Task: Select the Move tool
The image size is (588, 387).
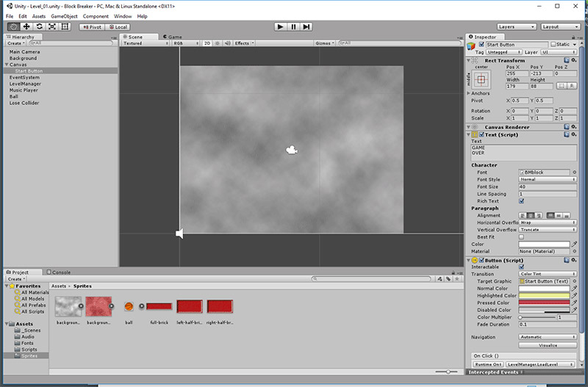Action: 26,26
